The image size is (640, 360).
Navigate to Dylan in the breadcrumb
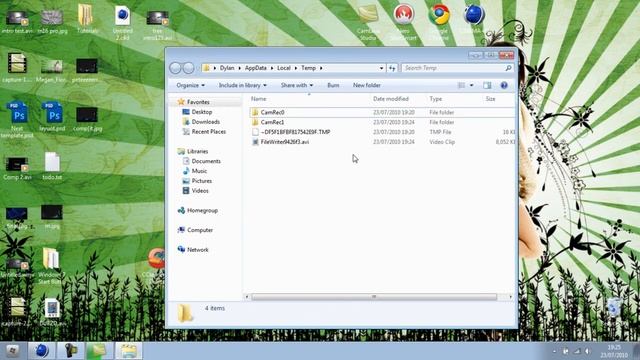[x=227, y=68]
